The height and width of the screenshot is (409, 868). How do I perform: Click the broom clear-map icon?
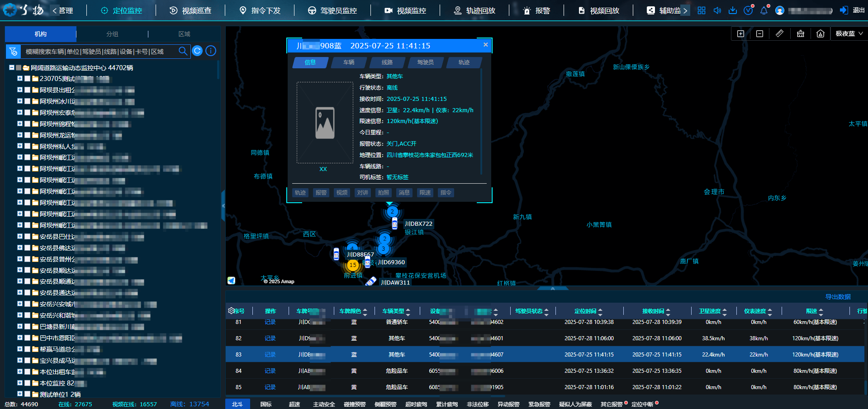coord(800,34)
